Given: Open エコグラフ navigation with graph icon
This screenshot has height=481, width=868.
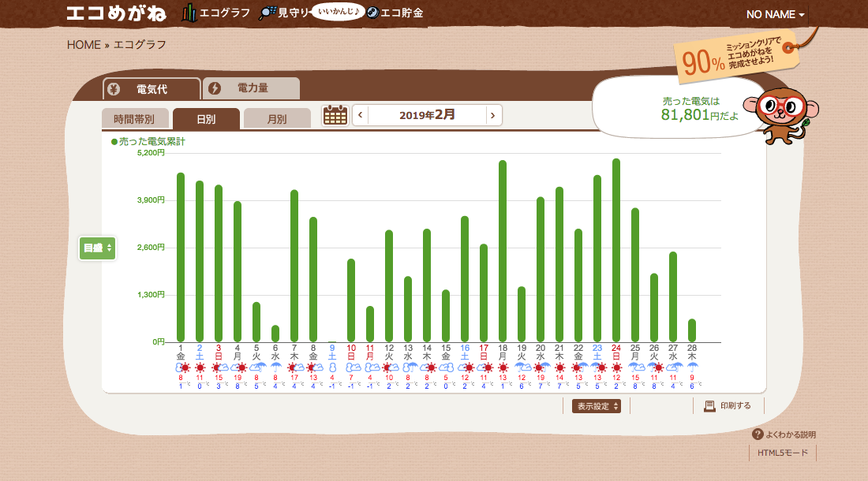Looking at the screenshot, I should 216,13.
